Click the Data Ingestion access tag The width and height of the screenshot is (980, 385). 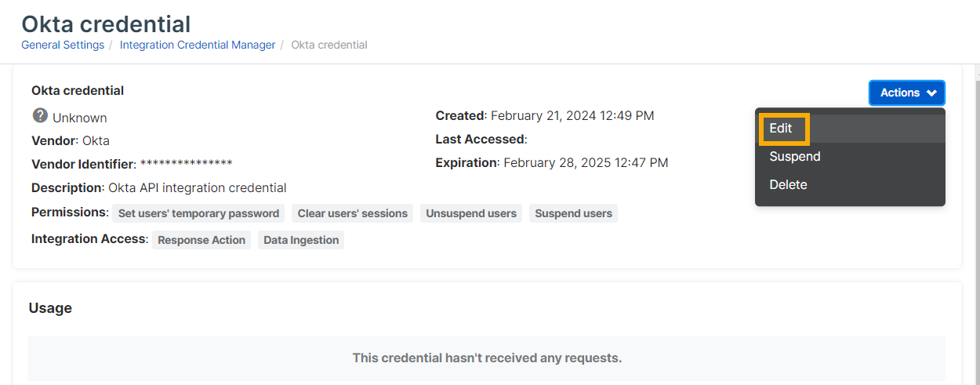pyautogui.click(x=301, y=240)
